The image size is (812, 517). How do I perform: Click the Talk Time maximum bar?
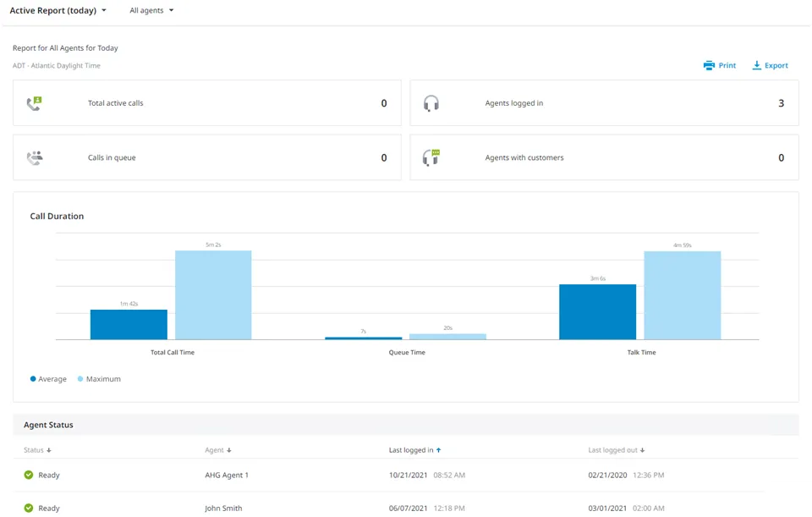(683, 295)
